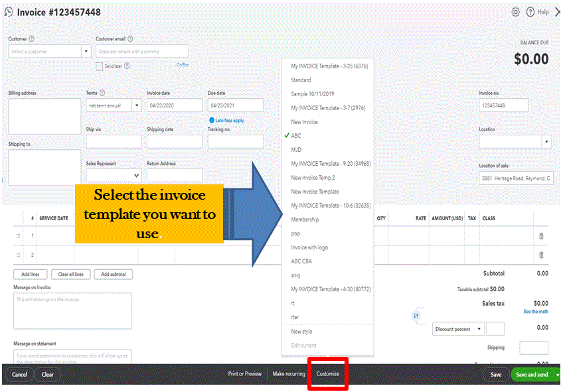Click the discount value input box
561x392 pixels.
pos(495,329)
